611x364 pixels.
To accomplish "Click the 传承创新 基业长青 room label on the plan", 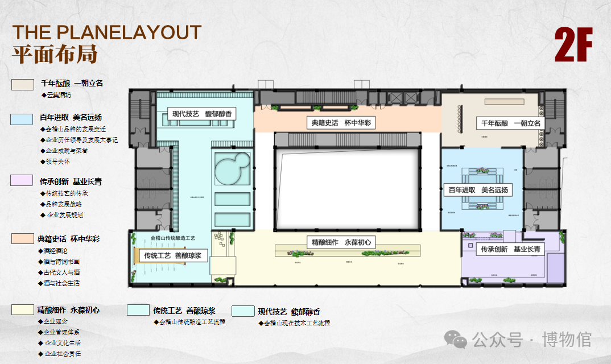I will tap(510, 249).
